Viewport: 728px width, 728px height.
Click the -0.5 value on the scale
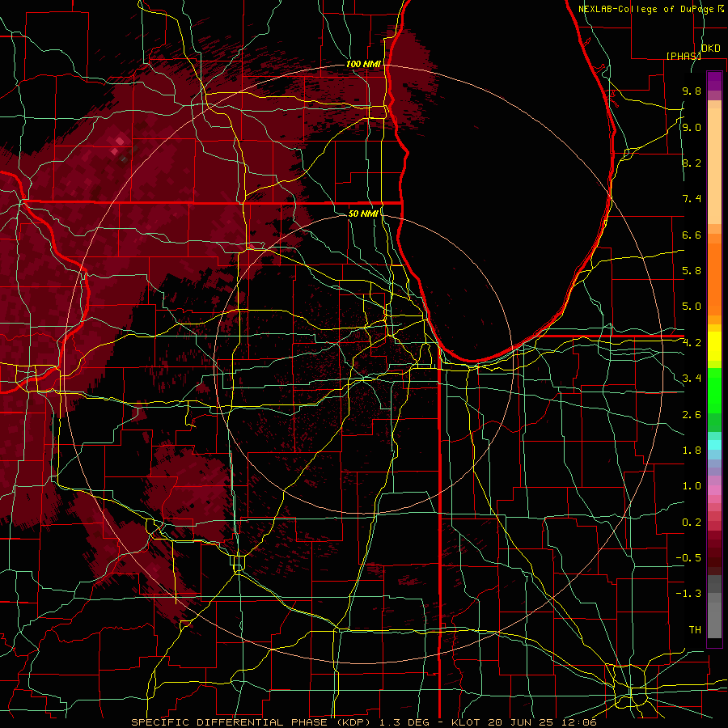coord(688,558)
